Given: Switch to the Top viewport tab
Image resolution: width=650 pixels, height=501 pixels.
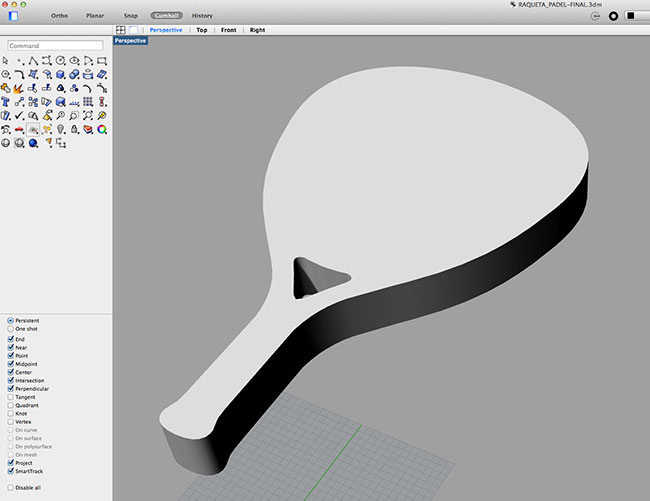Looking at the screenshot, I should tap(201, 30).
